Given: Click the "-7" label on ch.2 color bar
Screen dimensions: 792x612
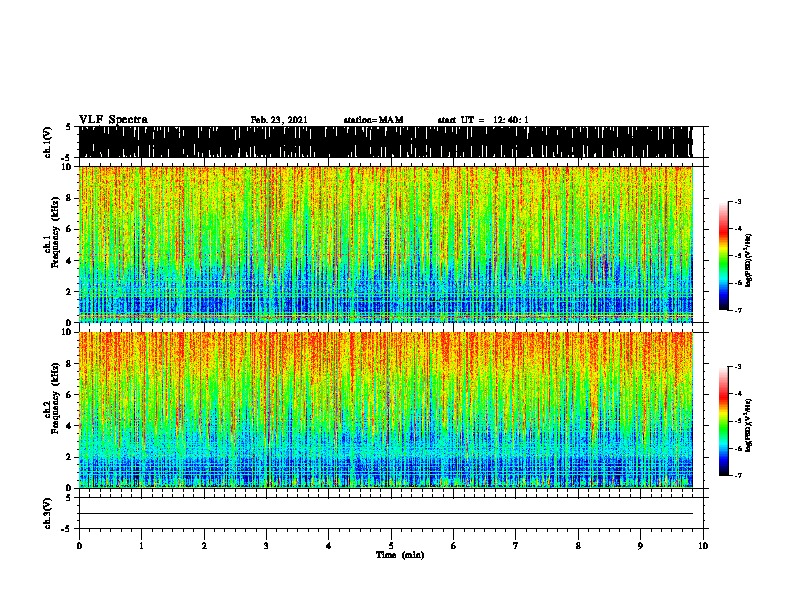Looking at the screenshot, I should click(x=737, y=475).
